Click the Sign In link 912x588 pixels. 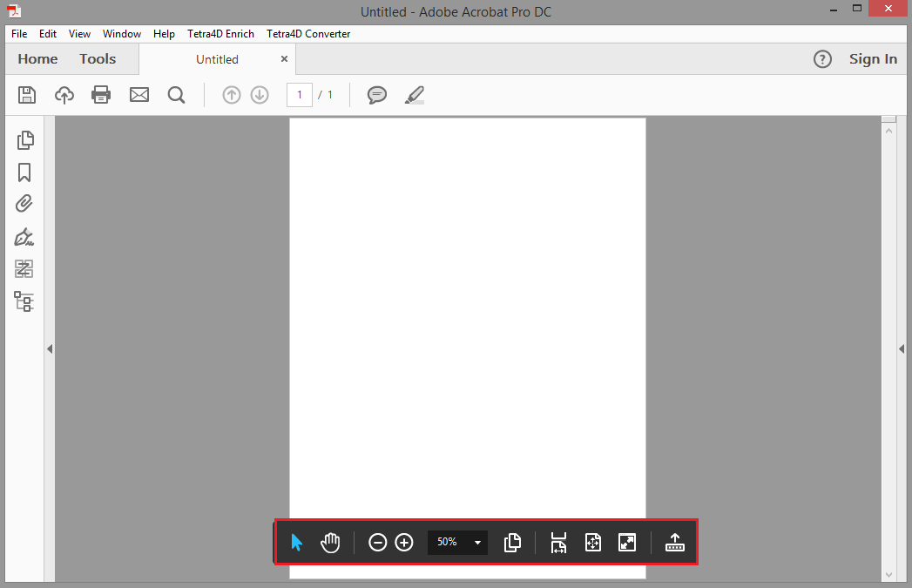[873, 58]
